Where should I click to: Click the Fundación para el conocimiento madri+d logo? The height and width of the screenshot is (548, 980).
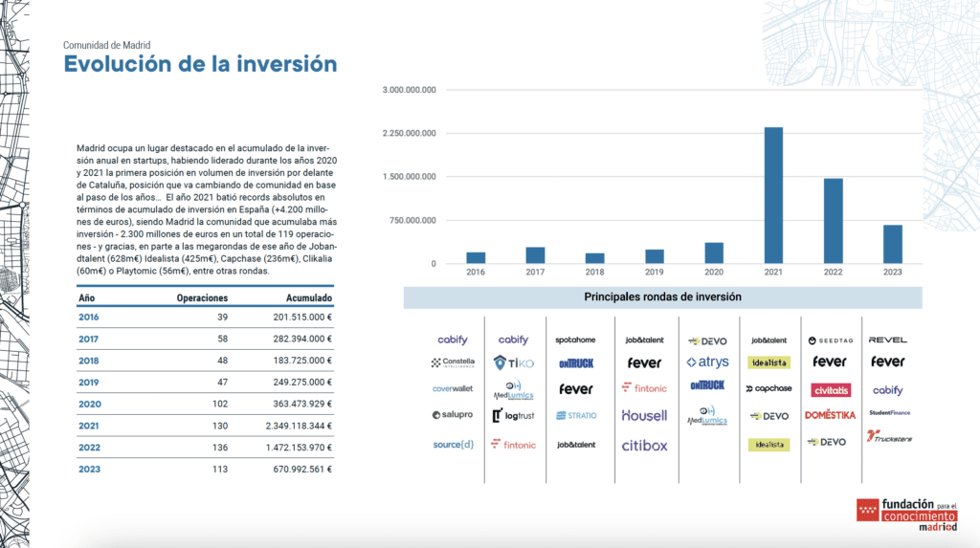click(x=907, y=515)
